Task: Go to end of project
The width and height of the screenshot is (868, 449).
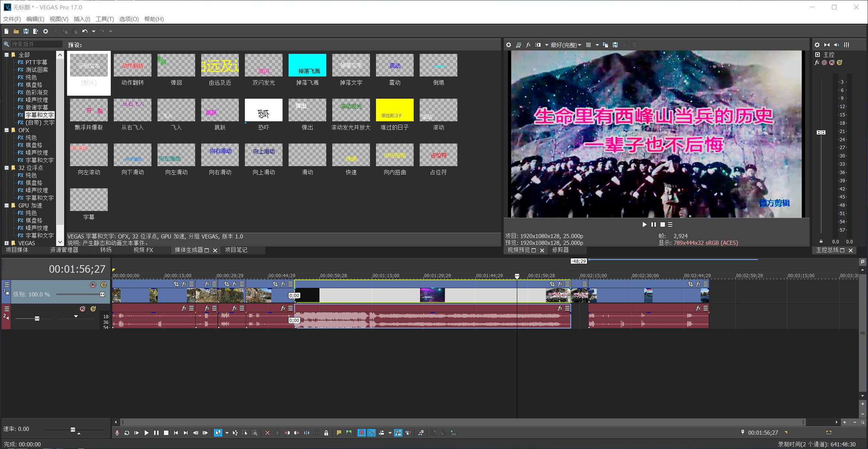Action: (186, 433)
